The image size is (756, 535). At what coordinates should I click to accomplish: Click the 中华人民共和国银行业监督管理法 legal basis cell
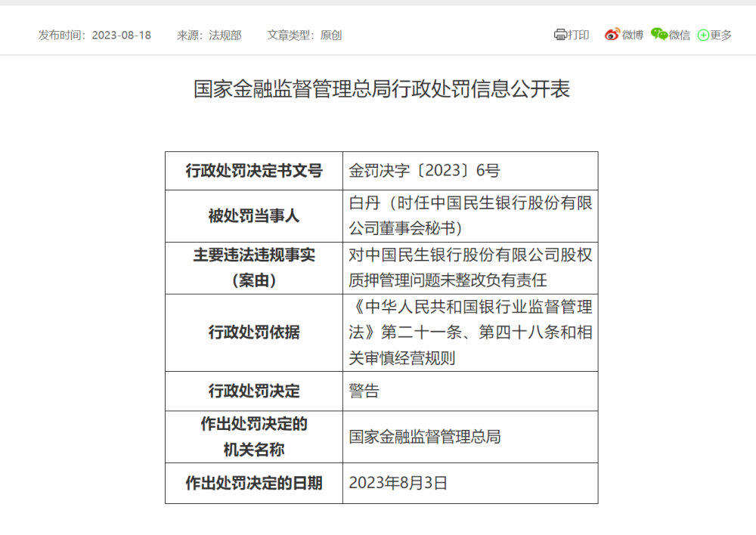coord(469,332)
